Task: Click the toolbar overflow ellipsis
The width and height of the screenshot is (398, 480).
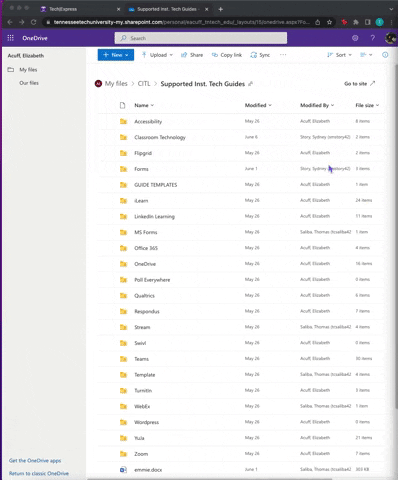Action: 283,55
